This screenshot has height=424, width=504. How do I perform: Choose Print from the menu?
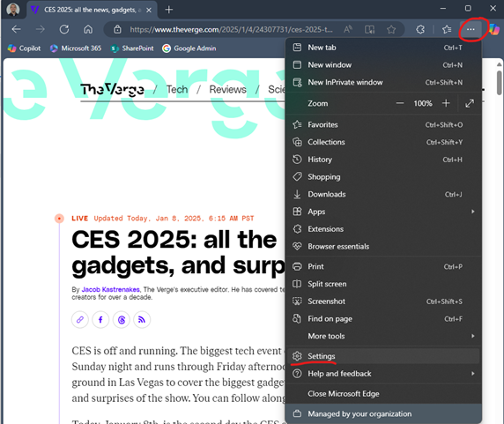(383, 266)
